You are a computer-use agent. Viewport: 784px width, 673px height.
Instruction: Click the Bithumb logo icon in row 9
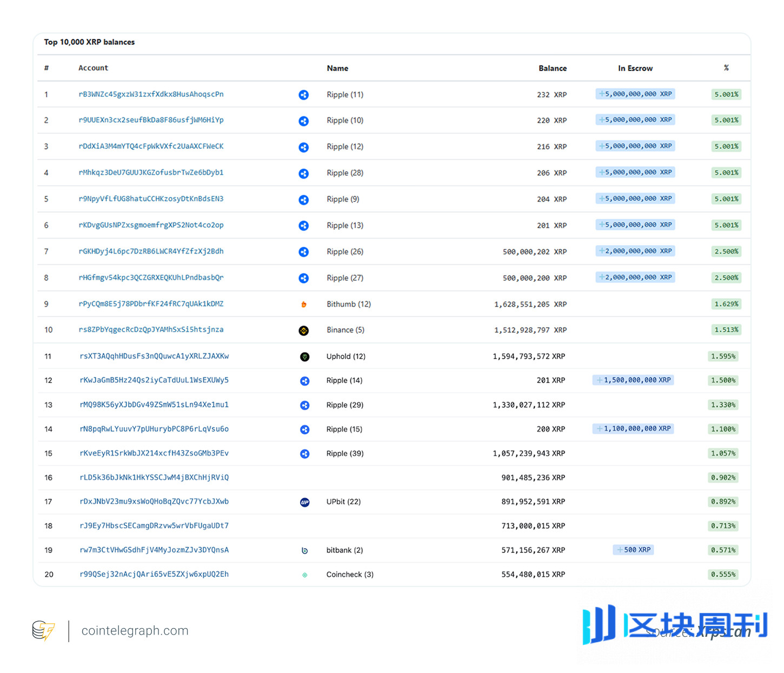304,305
